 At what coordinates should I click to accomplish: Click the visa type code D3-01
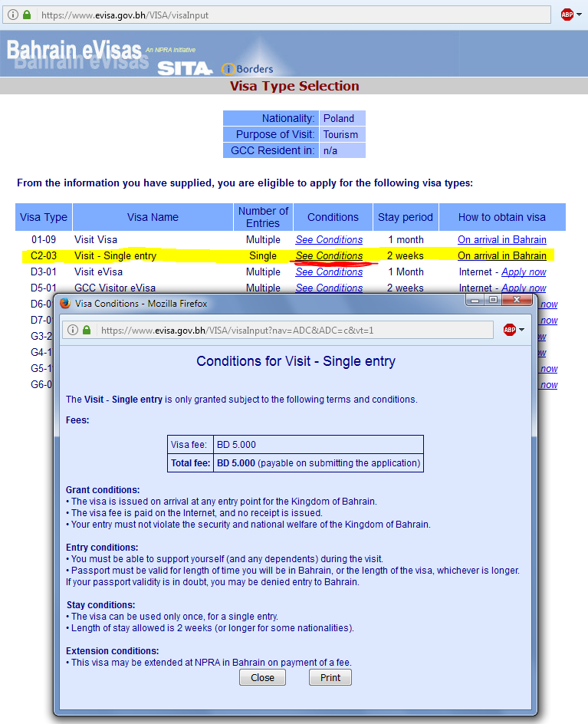[x=44, y=272]
